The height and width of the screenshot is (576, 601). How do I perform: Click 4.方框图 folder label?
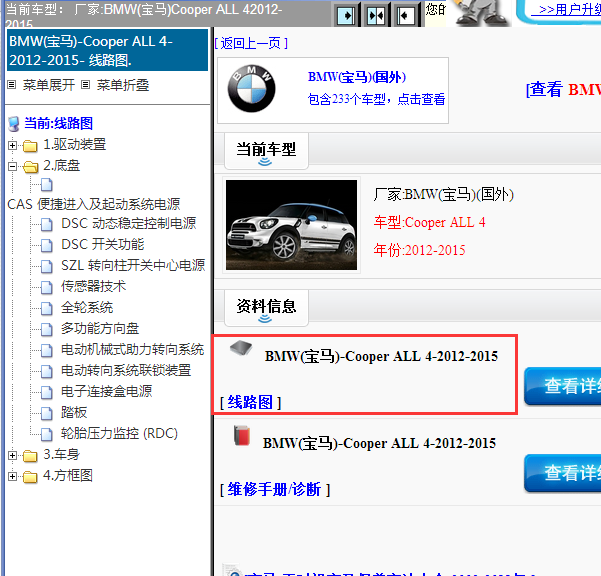pyautogui.click(x=68, y=476)
